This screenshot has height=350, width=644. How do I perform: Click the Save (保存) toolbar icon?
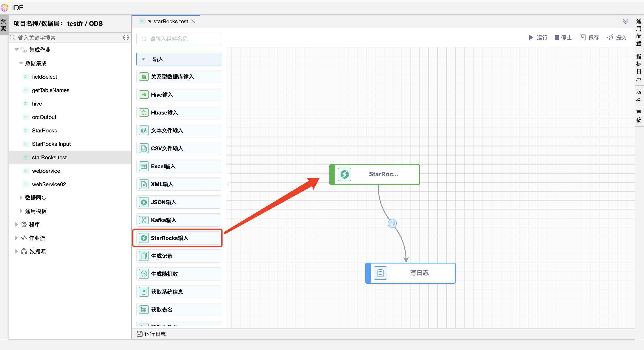(x=583, y=37)
